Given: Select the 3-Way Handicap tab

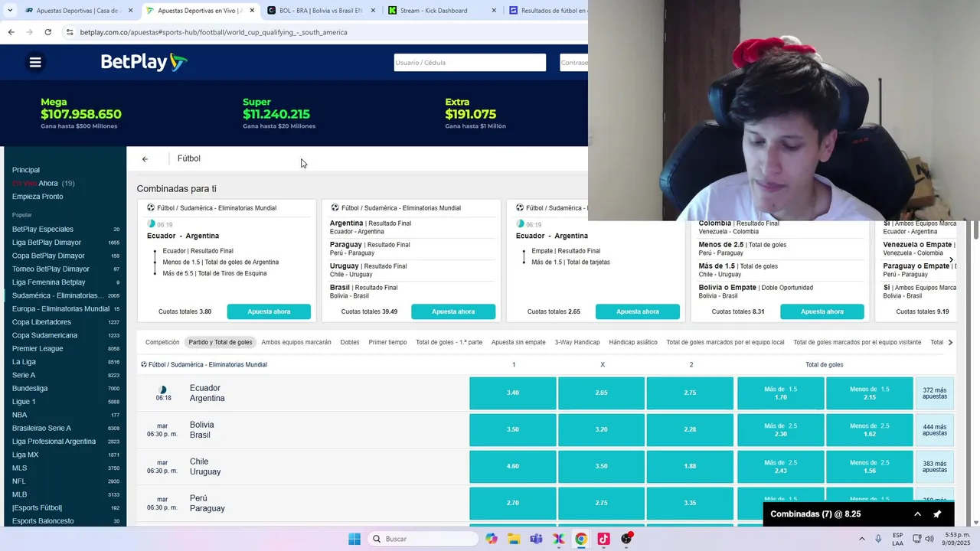Looking at the screenshot, I should (577, 342).
